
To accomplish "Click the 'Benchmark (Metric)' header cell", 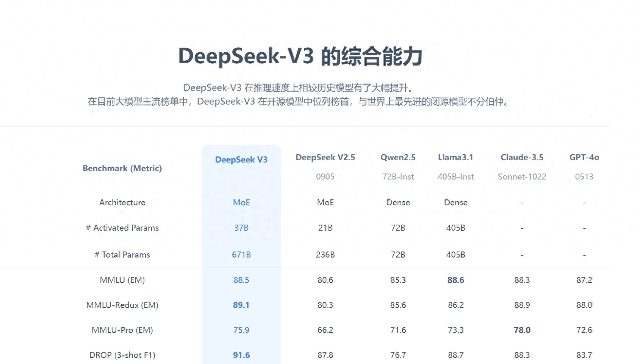I will pyautogui.click(x=122, y=168).
